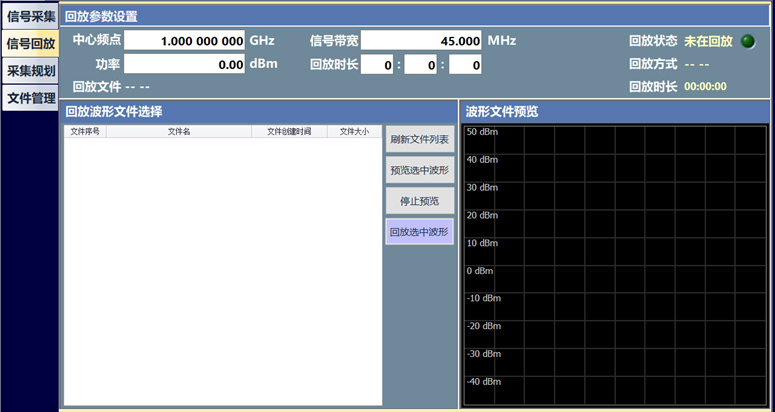Viewport: 775px width, 412px height.
Task: Click the 20 dBm axis label
Action: click(482, 215)
